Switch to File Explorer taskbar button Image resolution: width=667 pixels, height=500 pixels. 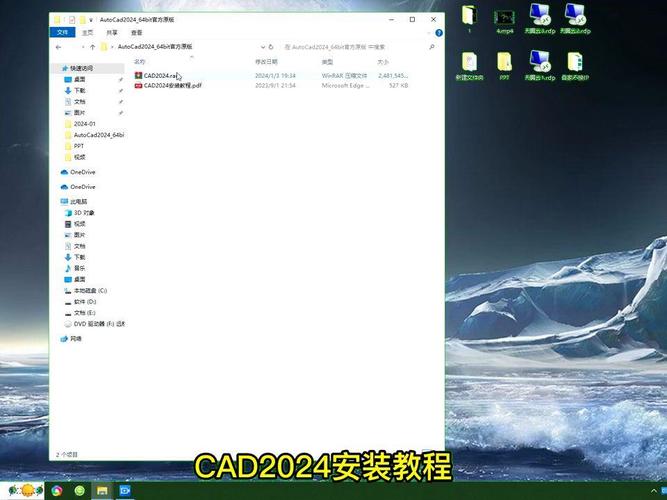[102, 491]
